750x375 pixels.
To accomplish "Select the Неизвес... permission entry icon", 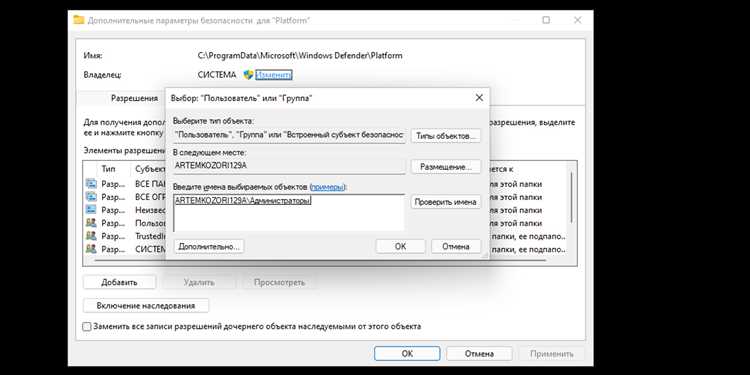I will (91, 210).
